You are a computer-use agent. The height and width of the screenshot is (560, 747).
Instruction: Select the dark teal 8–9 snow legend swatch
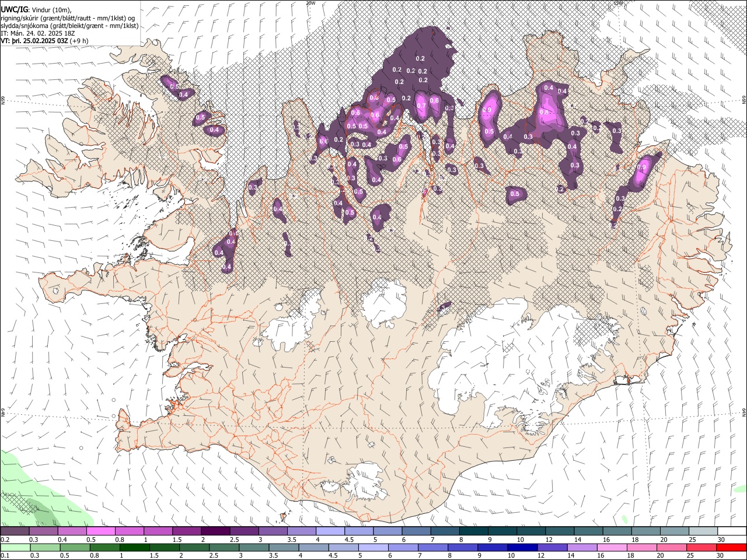coord(473,531)
